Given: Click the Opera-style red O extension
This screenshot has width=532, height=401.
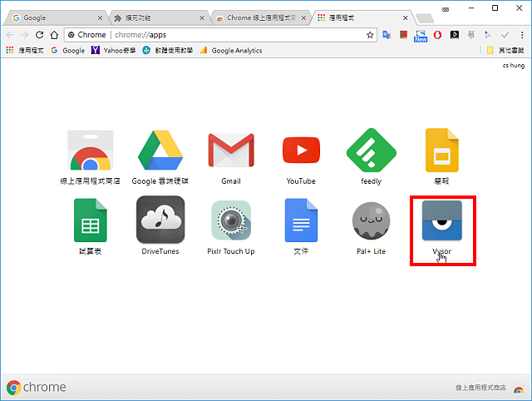Looking at the screenshot, I should 437,35.
